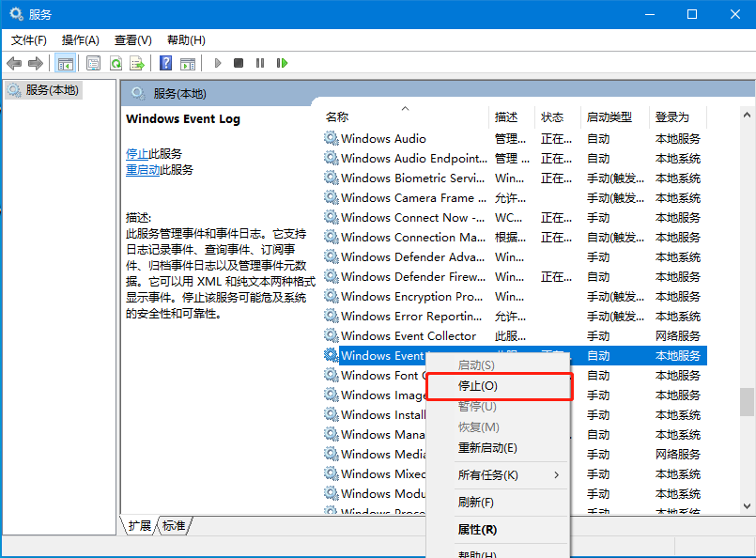Sort by the 名称 column header
The width and height of the screenshot is (756, 558).
pos(406,116)
